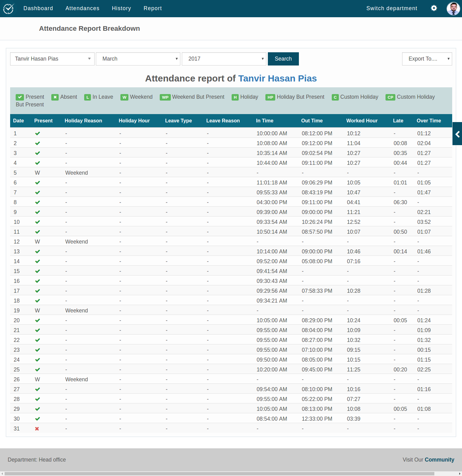Click the clock checkmark app logo
462x476 pixels.
tap(9, 9)
